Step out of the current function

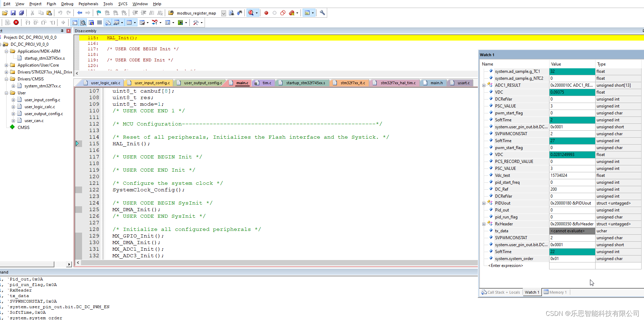pyautogui.click(x=44, y=23)
